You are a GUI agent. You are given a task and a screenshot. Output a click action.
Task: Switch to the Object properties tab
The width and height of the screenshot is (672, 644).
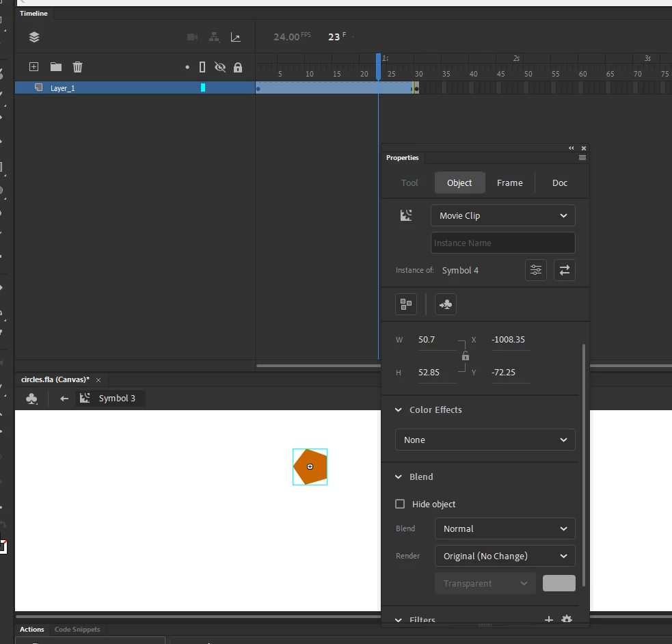coord(459,183)
